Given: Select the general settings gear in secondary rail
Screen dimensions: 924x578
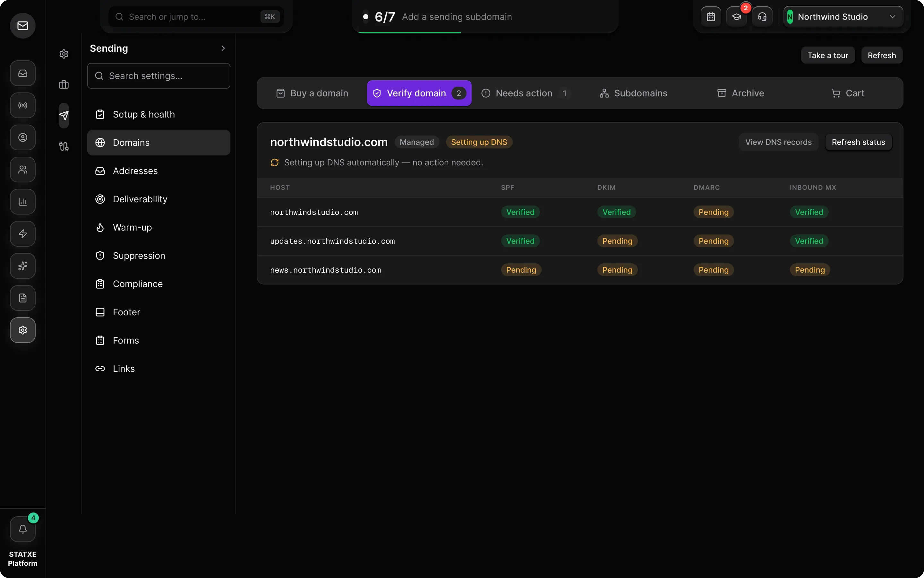Looking at the screenshot, I should click(64, 54).
